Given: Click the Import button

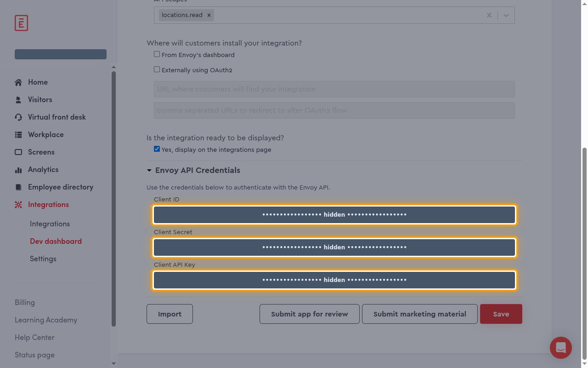Looking at the screenshot, I should coord(170,314).
